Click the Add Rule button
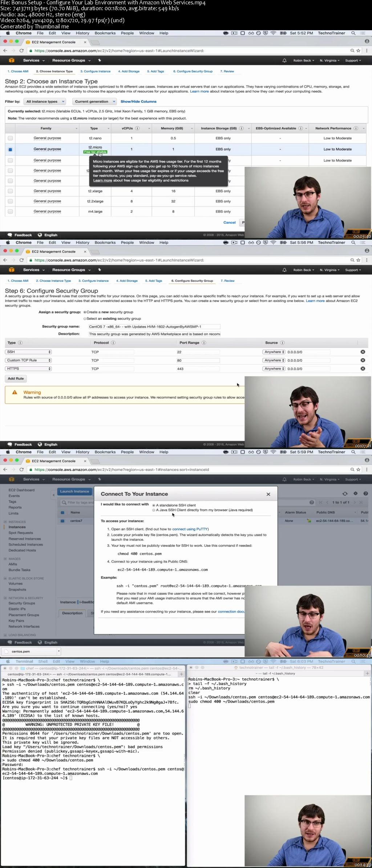 point(16,379)
